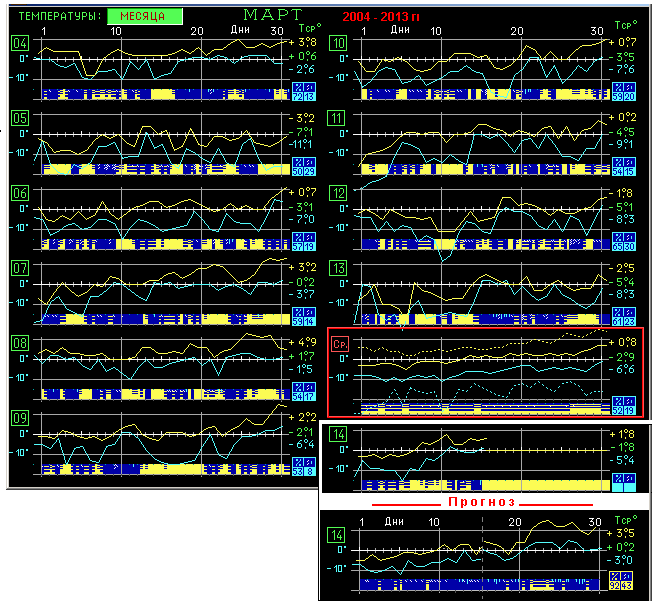Click the green МЕСЯЦА button
Screen dimensions: 660x611
(144, 17)
